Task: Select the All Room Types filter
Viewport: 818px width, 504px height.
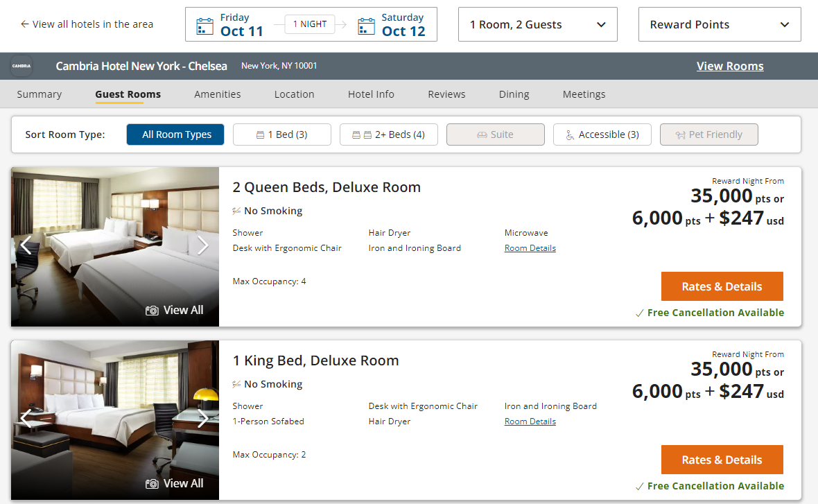Action: coord(175,134)
